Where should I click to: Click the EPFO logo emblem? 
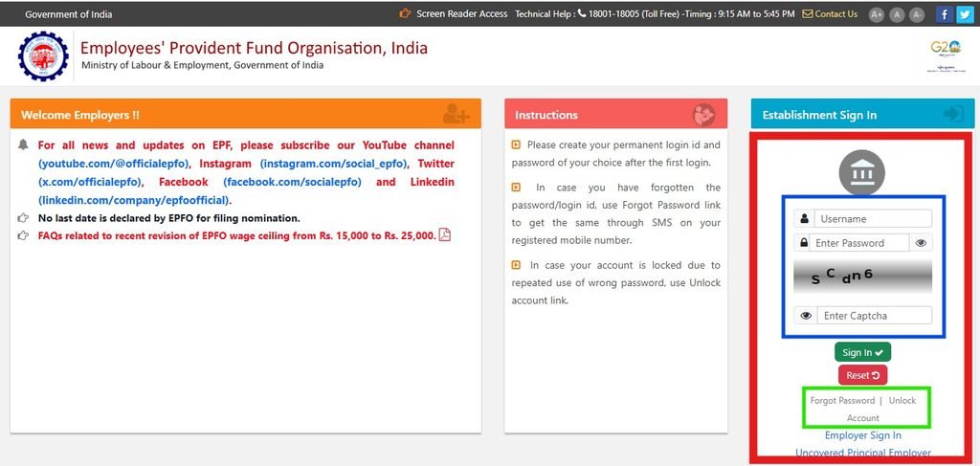point(43,56)
